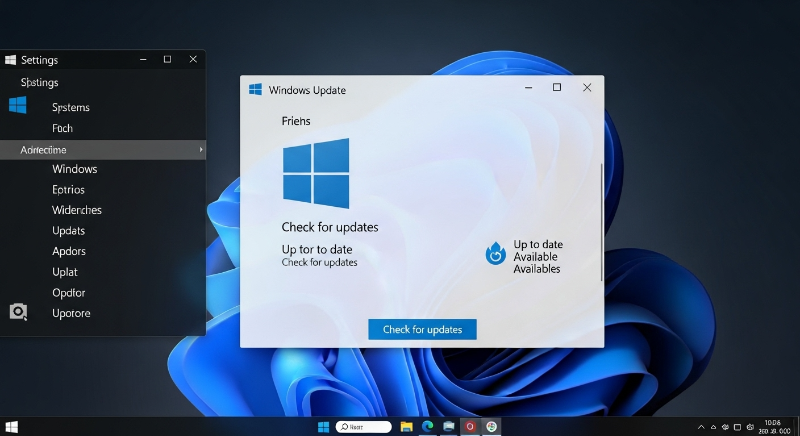This screenshot has height=436, width=800.
Task: Click the large Windows logo in Windows Update
Action: click(x=316, y=173)
